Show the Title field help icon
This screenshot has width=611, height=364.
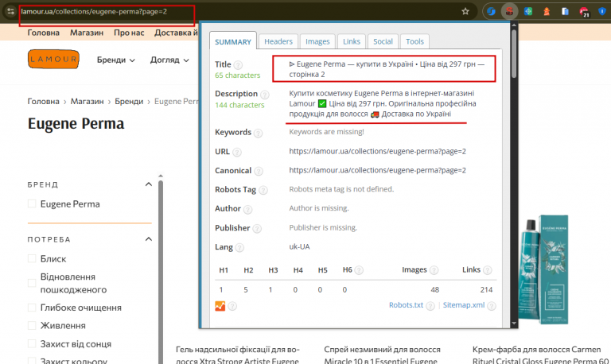pyautogui.click(x=238, y=65)
